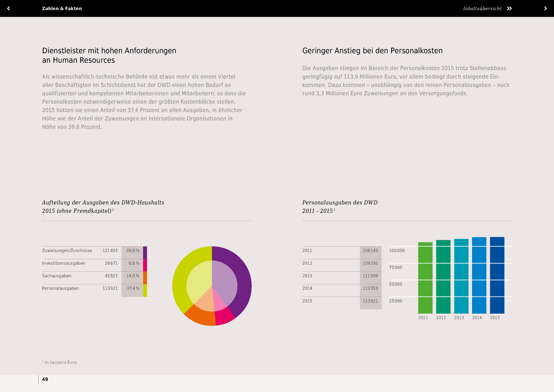Click the 75000 axis label

point(395,267)
